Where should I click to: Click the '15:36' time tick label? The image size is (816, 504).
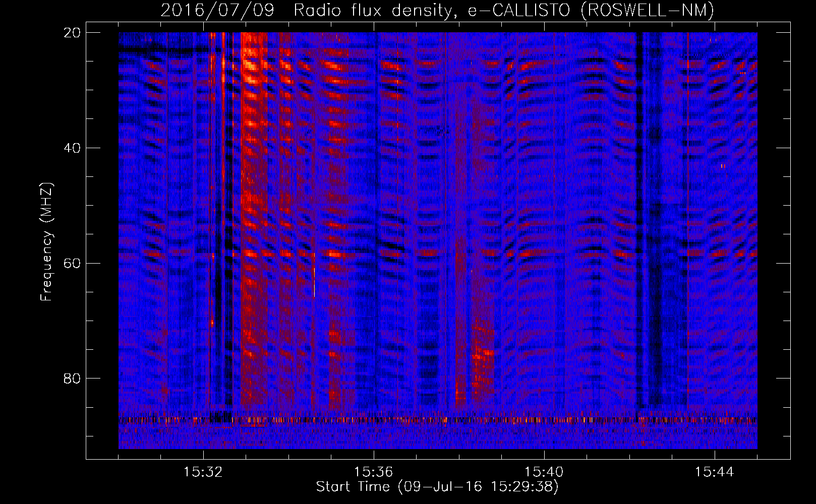pos(373,472)
